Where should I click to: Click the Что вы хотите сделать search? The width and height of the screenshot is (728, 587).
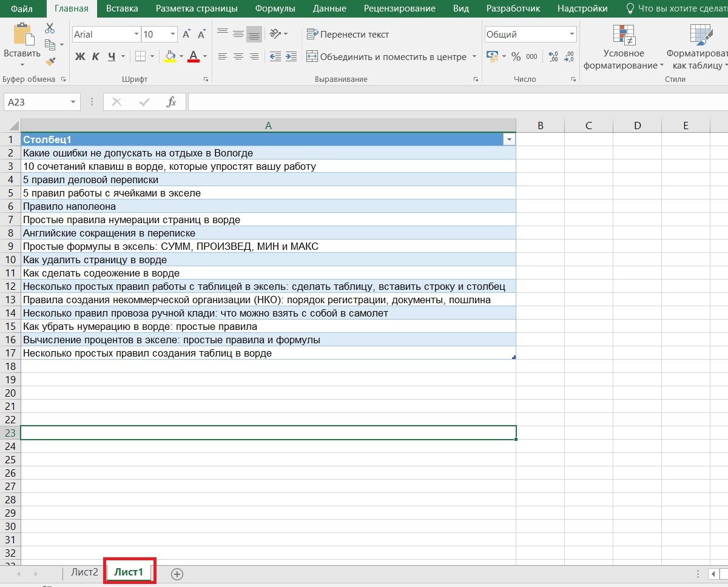coord(676,8)
